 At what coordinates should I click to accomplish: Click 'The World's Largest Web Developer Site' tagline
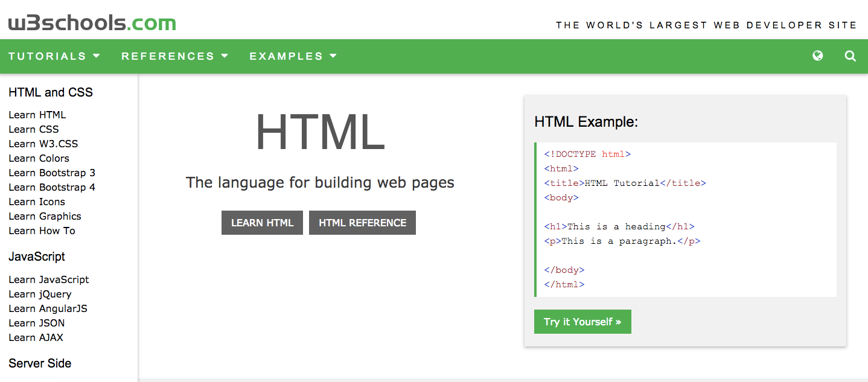(x=706, y=25)
